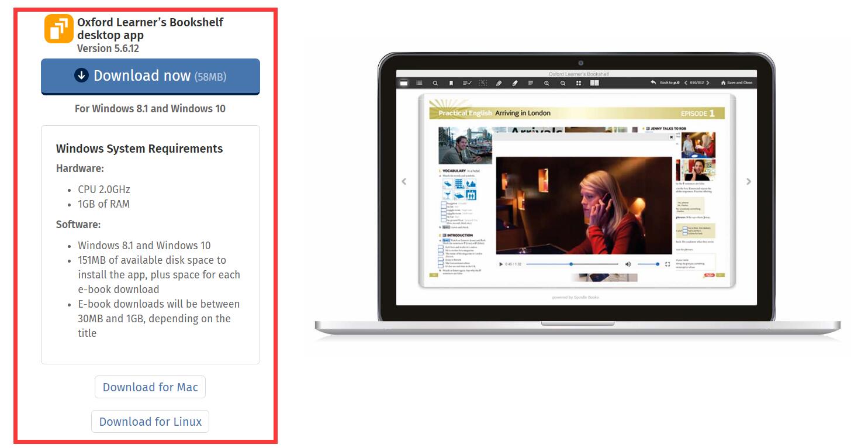The image size is (868, 448).
Task: Click the checklist answers icon in laptop toolbar
Action: coord(467,83)
